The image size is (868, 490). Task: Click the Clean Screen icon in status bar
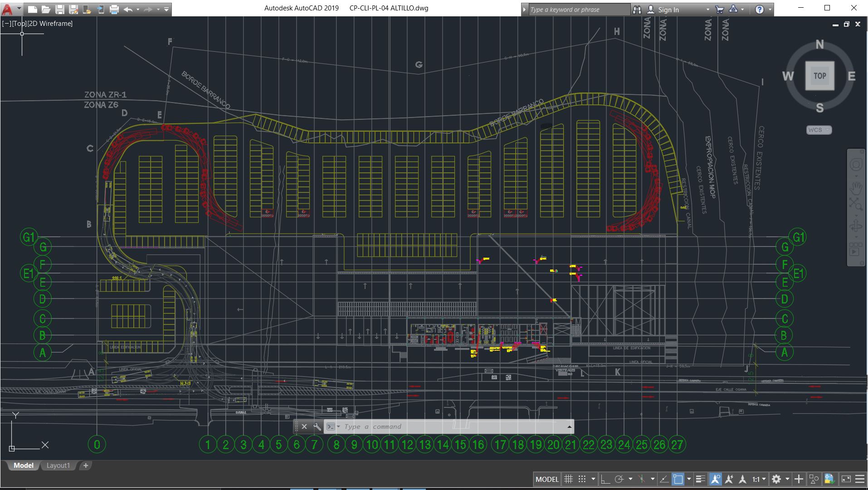click(846, 479)
